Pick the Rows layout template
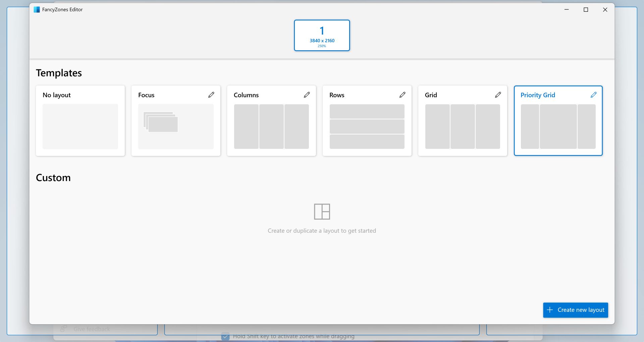This screenshot has width=644, height=342. (367, 126)
